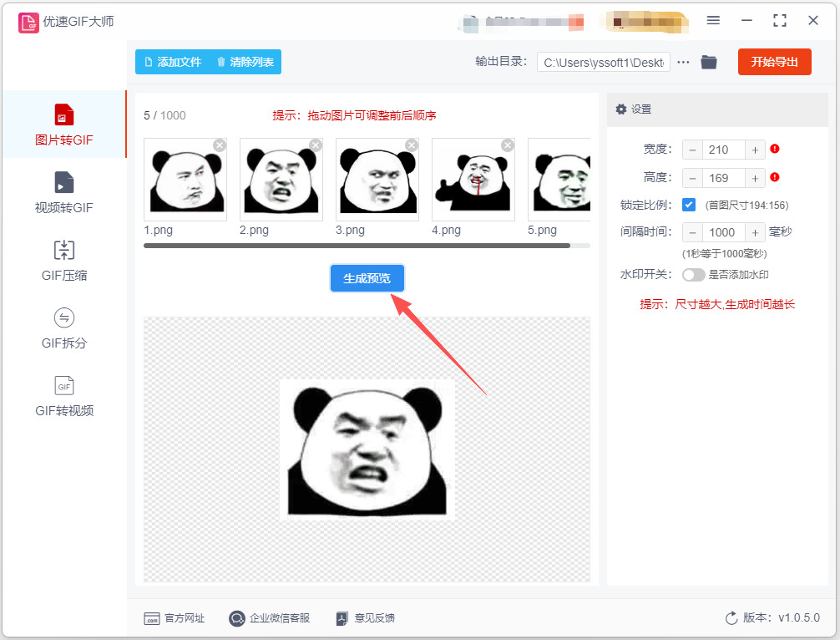Click the 优速GIF大师 app logo
This screenshot has height=640, width=840.
pyautogui.click(x=28, y=22)
